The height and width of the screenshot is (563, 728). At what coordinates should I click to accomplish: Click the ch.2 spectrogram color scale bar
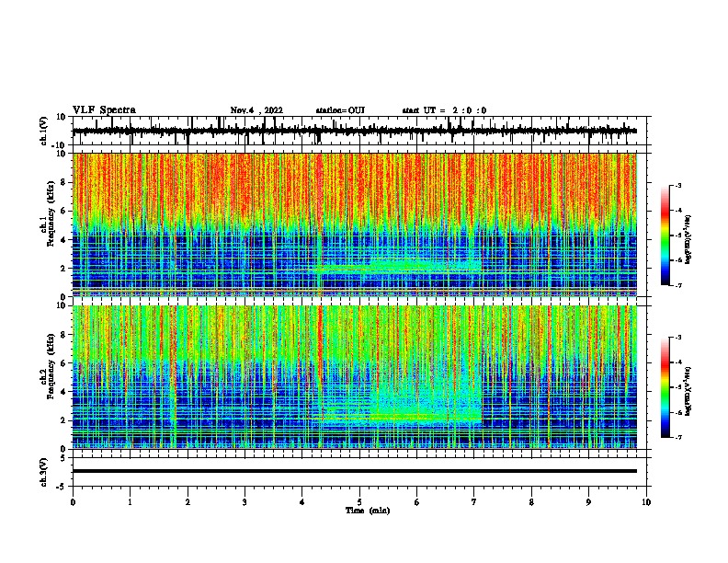click(665, 387)
